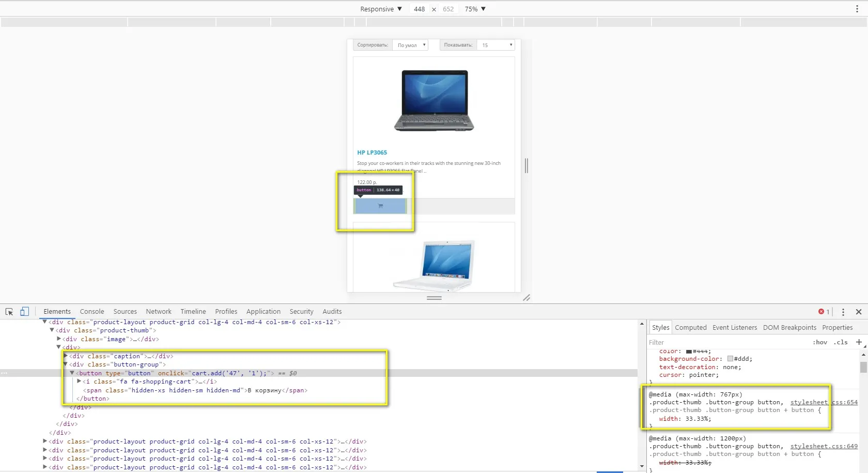868x473 pixels.
Task: Open the stylesheet.css:649 source link
Action: (x=824, y=446)
